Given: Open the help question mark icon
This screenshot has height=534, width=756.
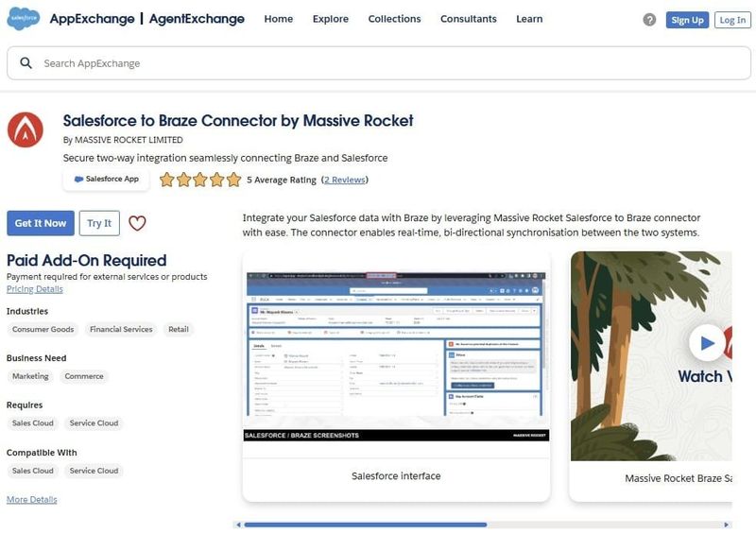Looking at the screenshot, I should point(649,20).
